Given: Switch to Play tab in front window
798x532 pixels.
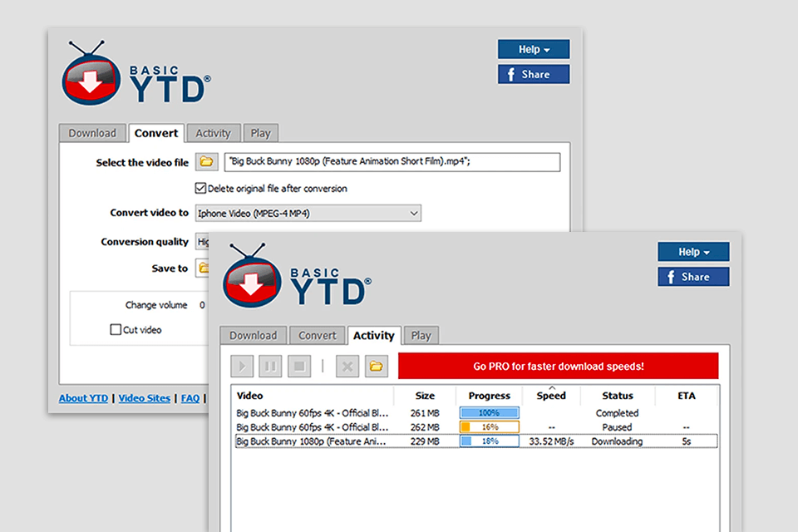Looking at the screenshot, I should click(x=421, y=336).
